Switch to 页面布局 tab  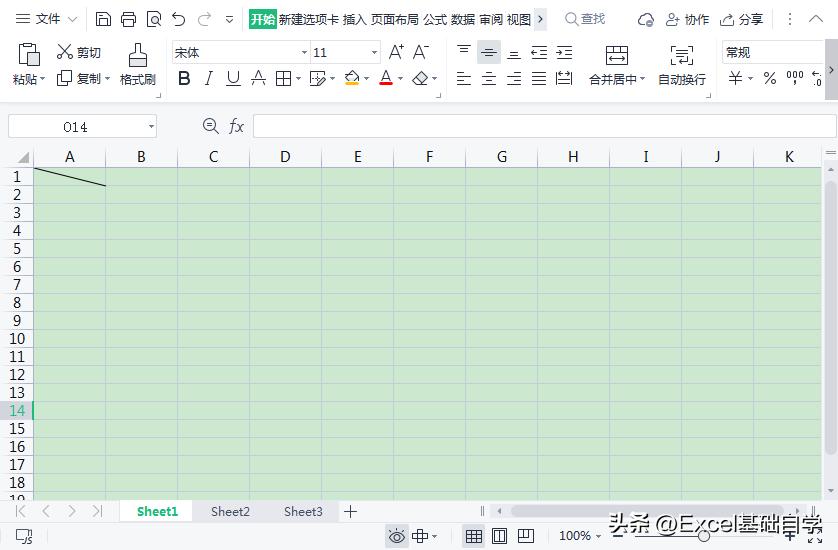394,20
